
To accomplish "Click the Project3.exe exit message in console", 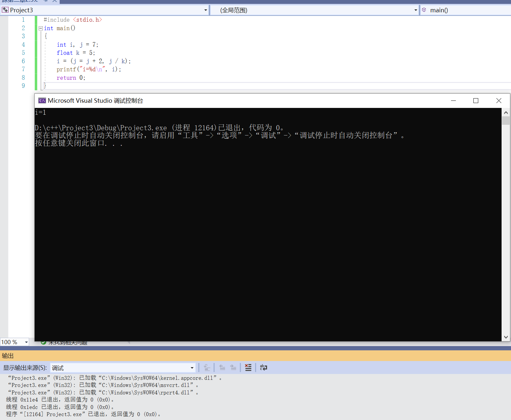I will click(x=159, y=128).
